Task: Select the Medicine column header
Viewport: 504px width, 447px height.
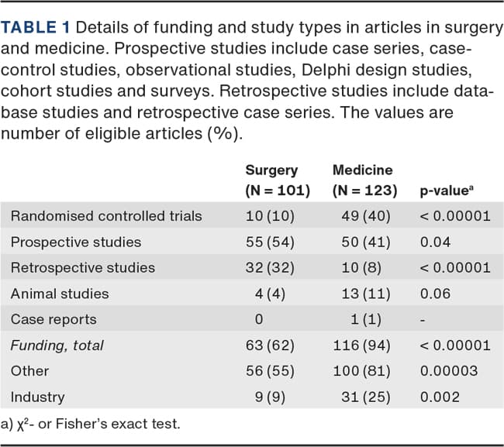Action: click(x=362, y=170)
